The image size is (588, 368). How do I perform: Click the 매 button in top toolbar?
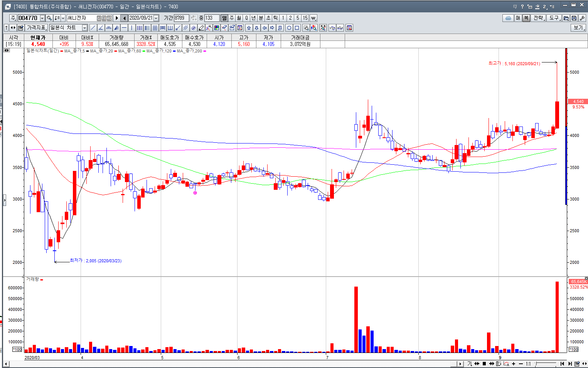tap(518, 18)
